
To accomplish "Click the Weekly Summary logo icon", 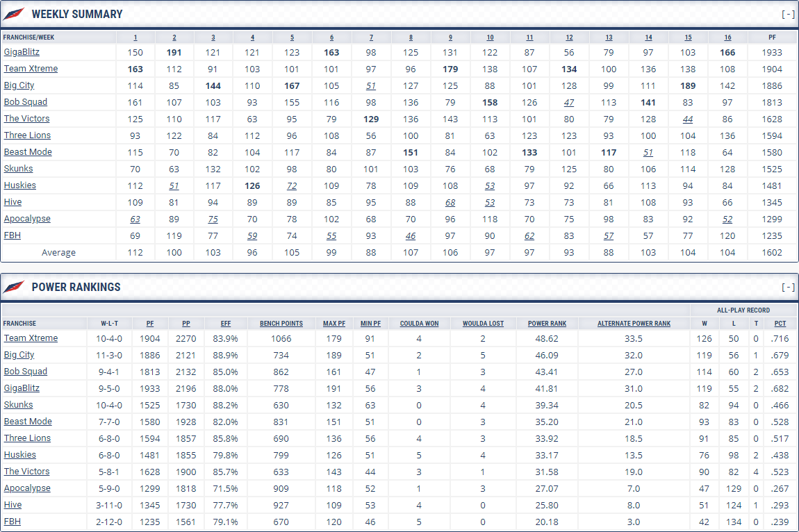I will (x=14, y=14).
